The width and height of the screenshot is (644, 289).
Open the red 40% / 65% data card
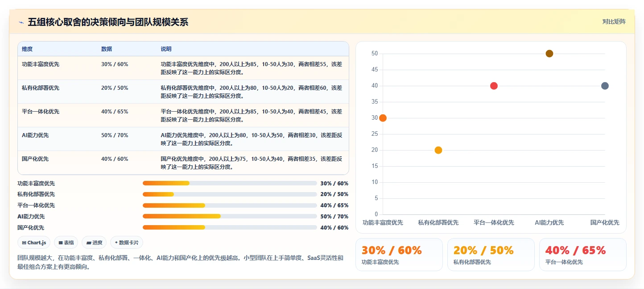(583, 255)
